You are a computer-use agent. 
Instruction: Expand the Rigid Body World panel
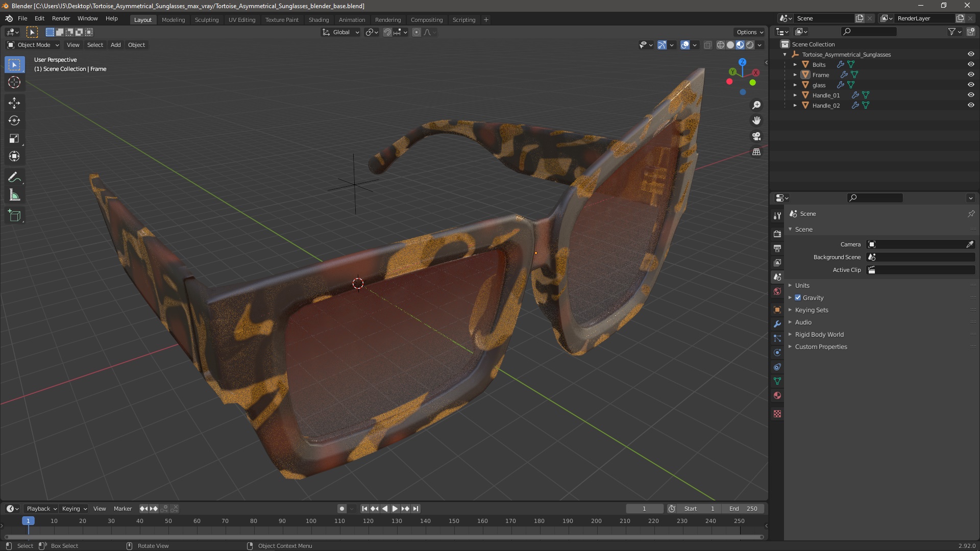pyautogui.click(x=819, y=334)
